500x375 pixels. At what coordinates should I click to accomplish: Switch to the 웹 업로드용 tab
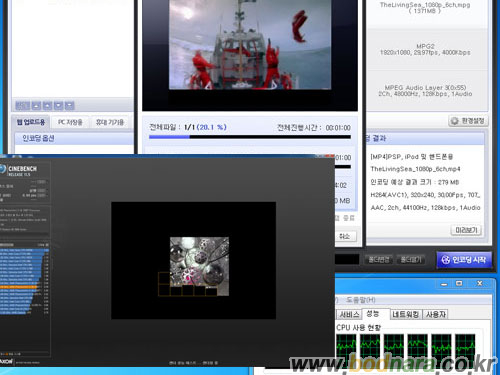pos(31,122)
